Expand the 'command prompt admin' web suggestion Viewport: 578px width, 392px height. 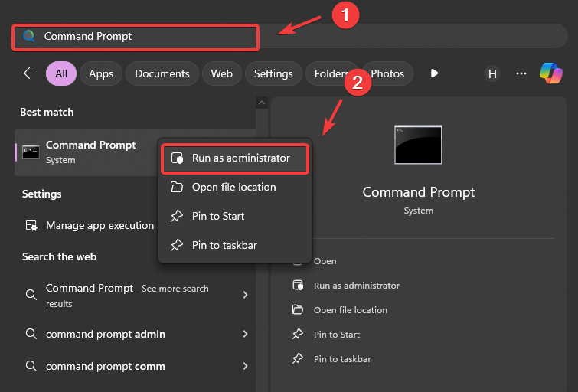(245, 334)
